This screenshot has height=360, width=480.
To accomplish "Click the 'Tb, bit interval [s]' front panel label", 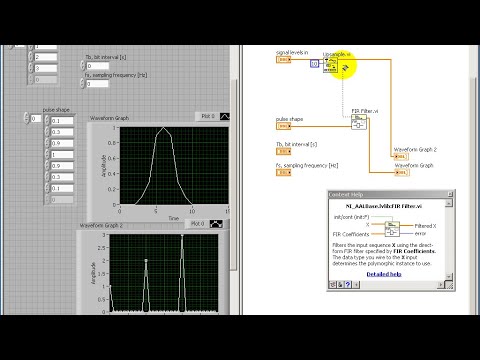I will (x=106, y=57).
